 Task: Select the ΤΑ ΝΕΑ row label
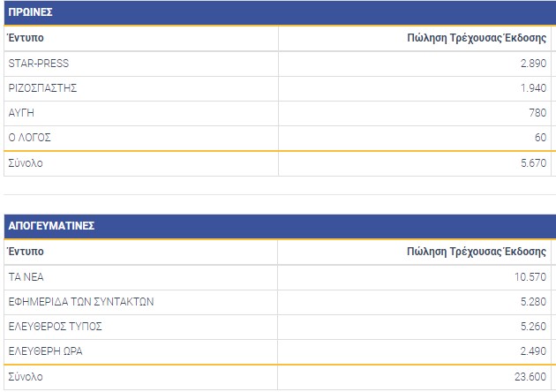click(x=26, y=276)
